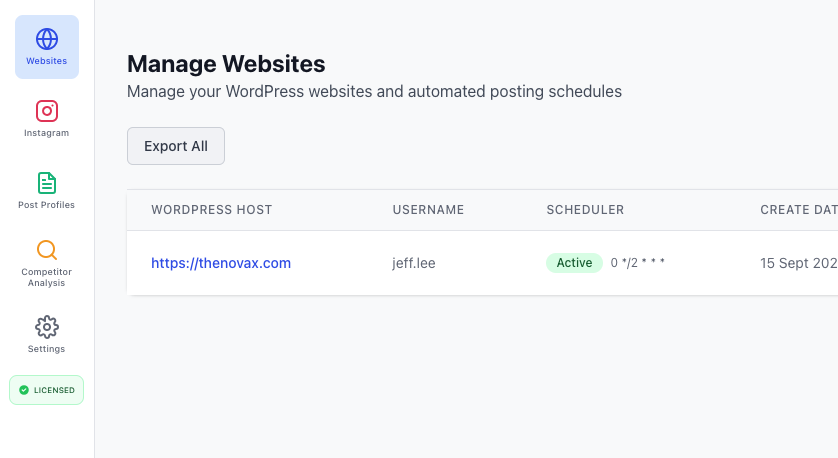Click the Create Date column header

(x=797, y=210)
